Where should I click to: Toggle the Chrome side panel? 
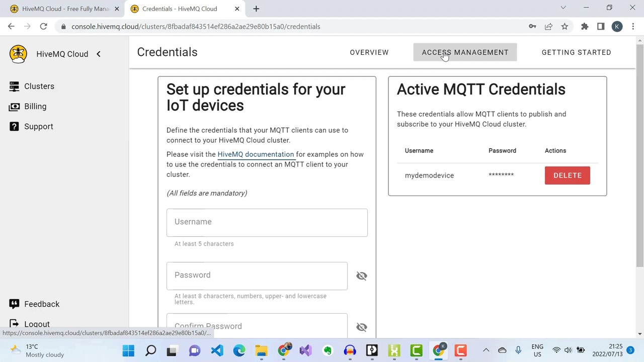(601, 27)
